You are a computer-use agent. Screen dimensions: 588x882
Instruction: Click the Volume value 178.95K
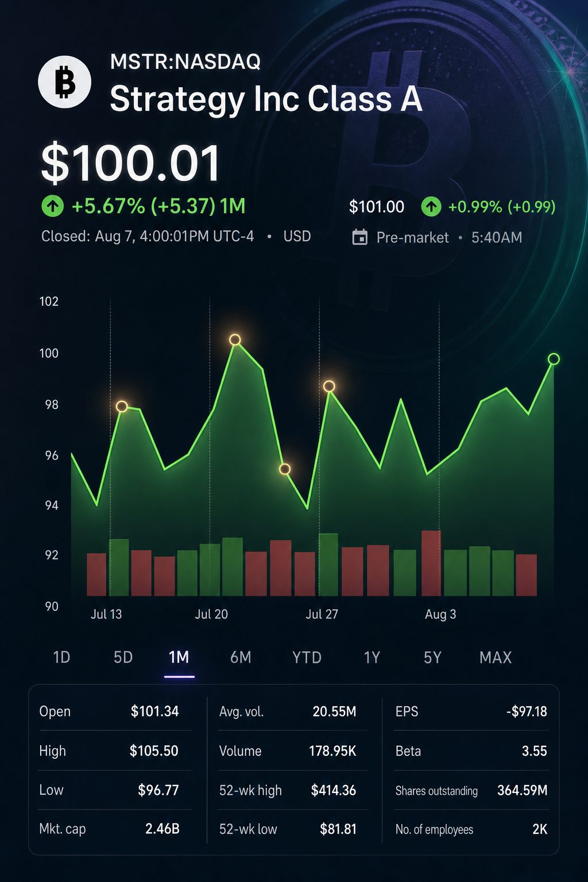click(332, 751)
